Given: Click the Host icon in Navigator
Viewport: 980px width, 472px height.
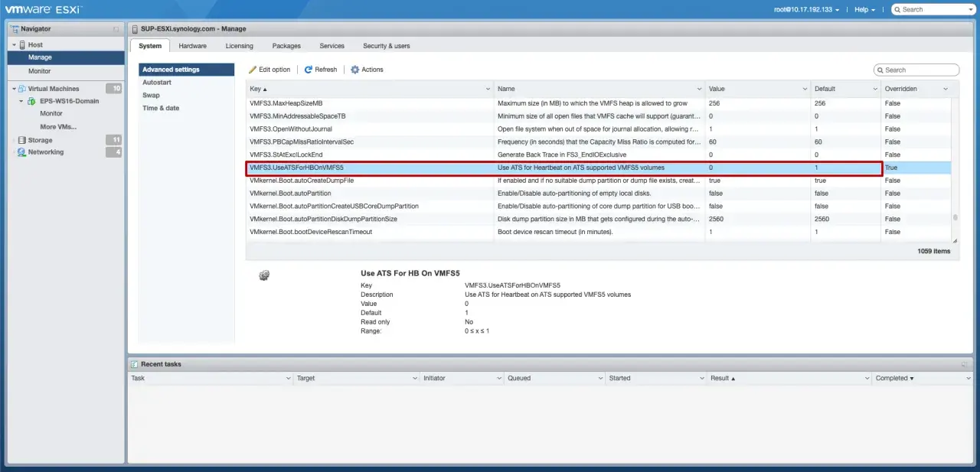Looking at the screenshot, I should pos(22,44).
